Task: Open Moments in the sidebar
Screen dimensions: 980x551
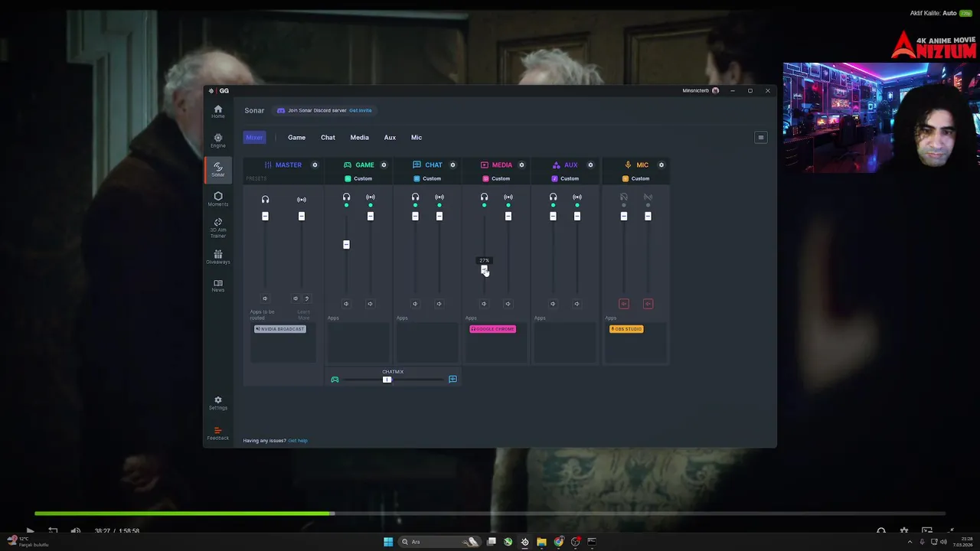Action: click(x=218, y=199)
